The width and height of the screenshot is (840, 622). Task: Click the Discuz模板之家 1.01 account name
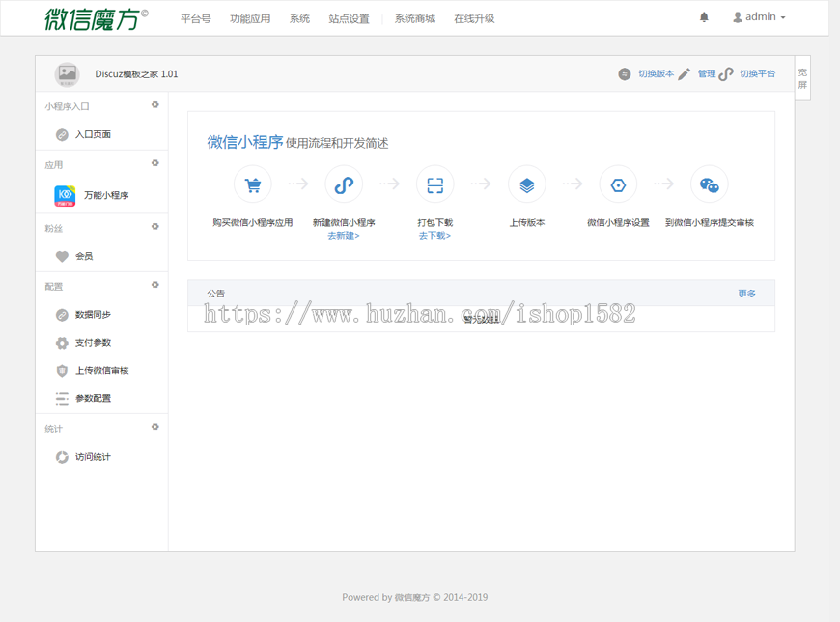pos(136,74)
